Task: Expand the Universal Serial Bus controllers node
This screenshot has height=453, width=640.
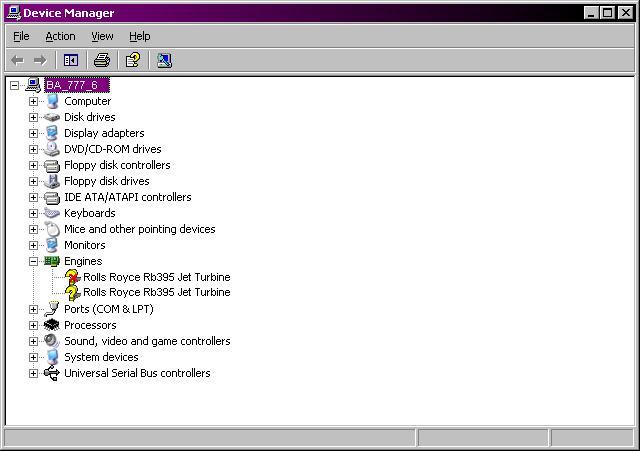Action: coord(33,373)
